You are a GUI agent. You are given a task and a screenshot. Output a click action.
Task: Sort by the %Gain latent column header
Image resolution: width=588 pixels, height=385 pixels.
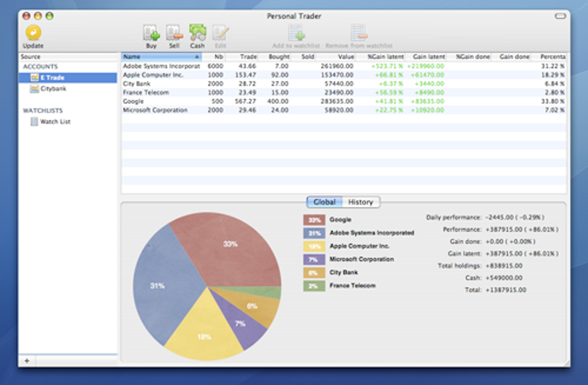380,57
